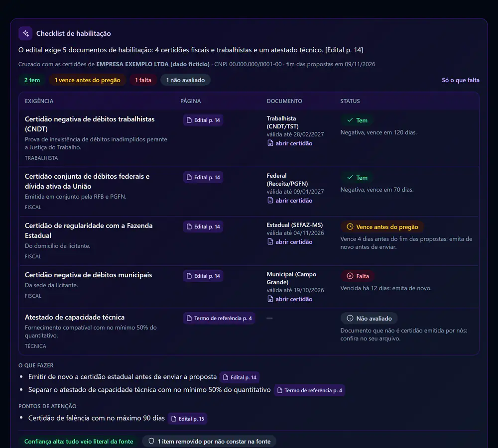Select the '1 vence antes do pregão' chip
Viewport: 498px width, 448px height.
pos(87,80)
